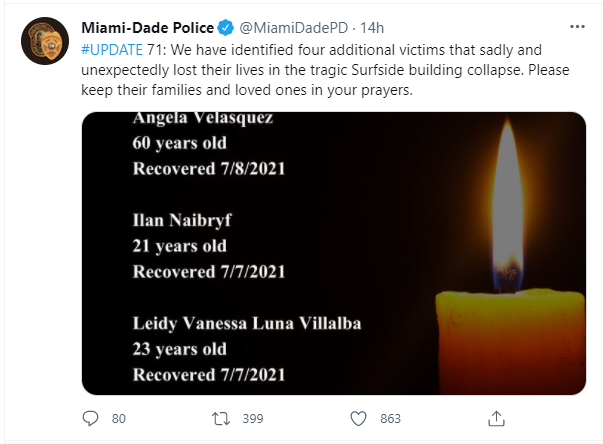Click the blue verified badge
The height and width of the screenshot is (444, 603).
click(x=226, y=28)
